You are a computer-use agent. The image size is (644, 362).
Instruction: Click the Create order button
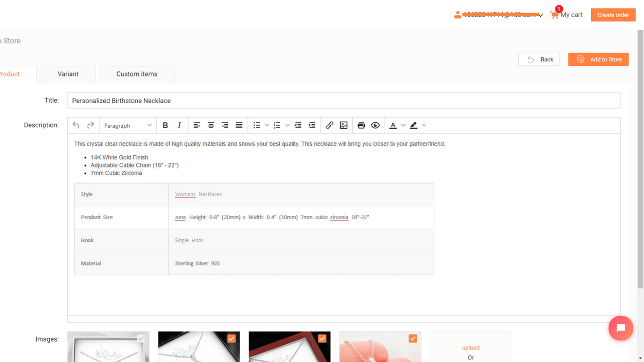[x=613, y=15]
